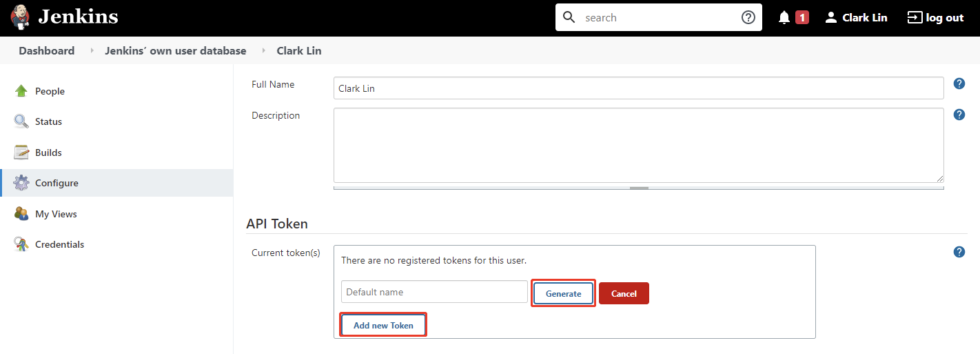Show help for Full Name field
This screenshot has width=980, height=354.
(959, 83)
